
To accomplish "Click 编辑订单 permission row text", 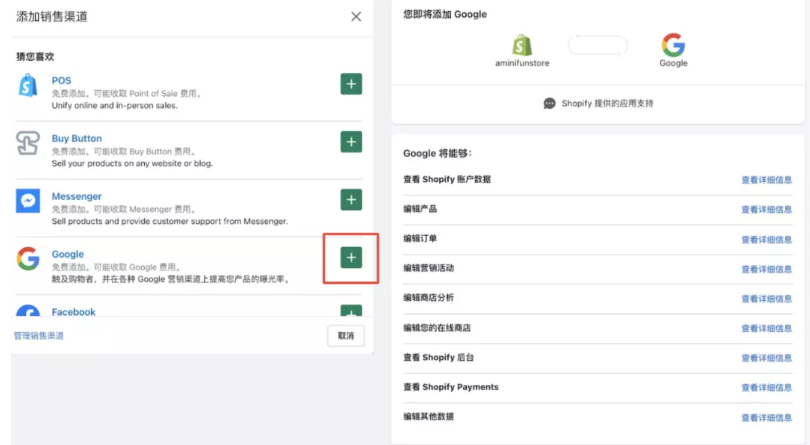I will click(x=420, y=238).
